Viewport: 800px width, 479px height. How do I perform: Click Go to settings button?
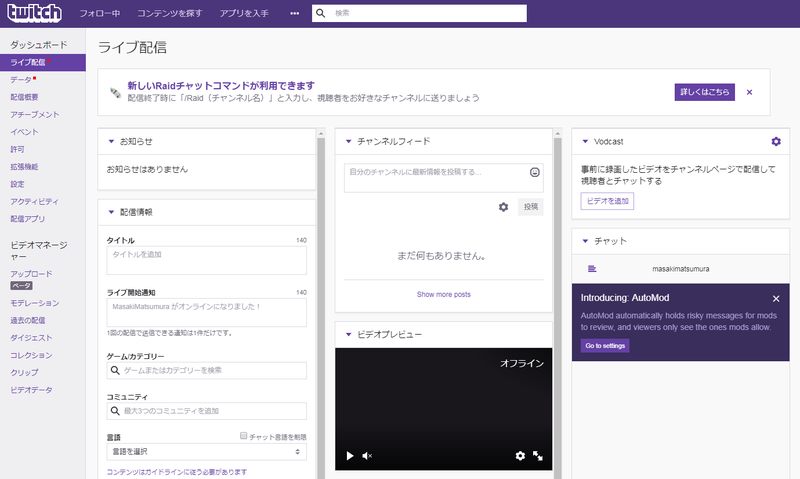click(605, 346)
